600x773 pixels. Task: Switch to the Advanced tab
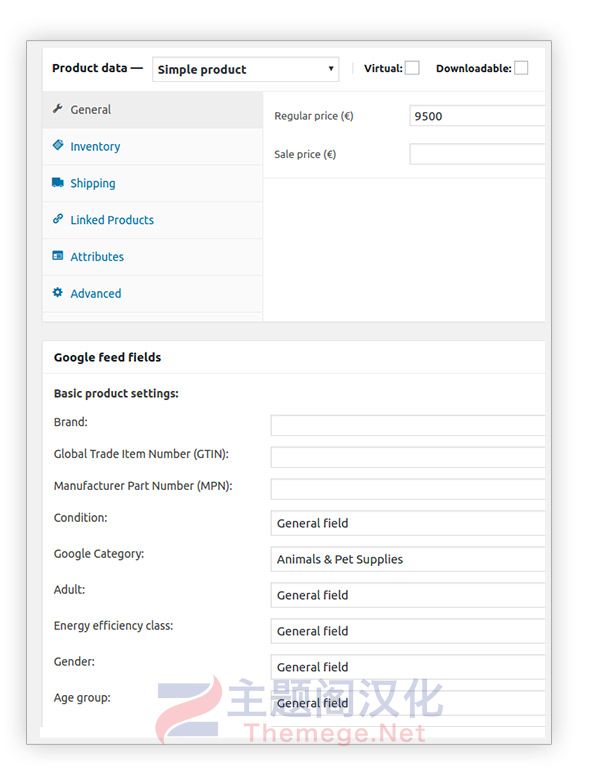point(152,293)
